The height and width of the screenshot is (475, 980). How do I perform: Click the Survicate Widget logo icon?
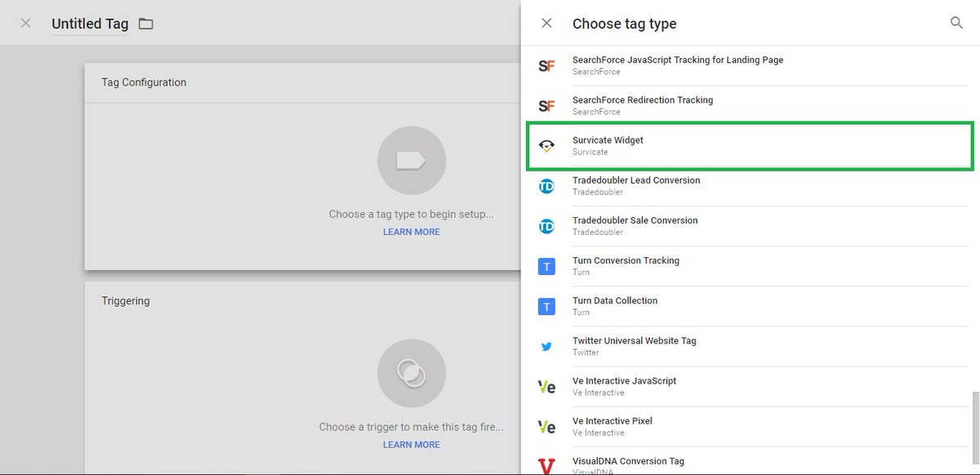[547, 146]
